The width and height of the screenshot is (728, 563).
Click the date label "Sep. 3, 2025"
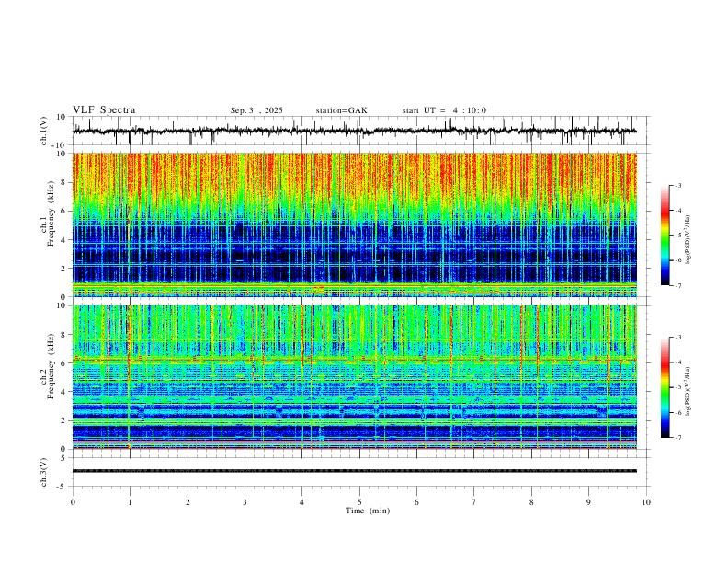(256, 110)
